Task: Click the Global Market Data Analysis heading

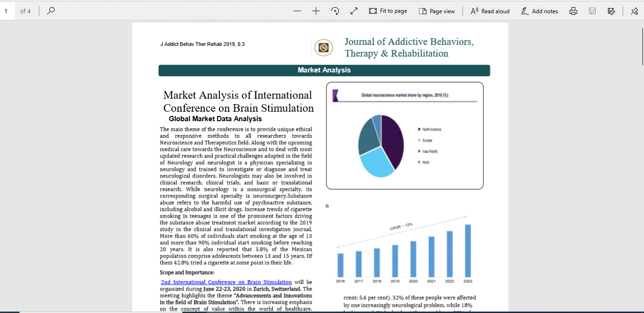Action: click(x=215, y=119)
